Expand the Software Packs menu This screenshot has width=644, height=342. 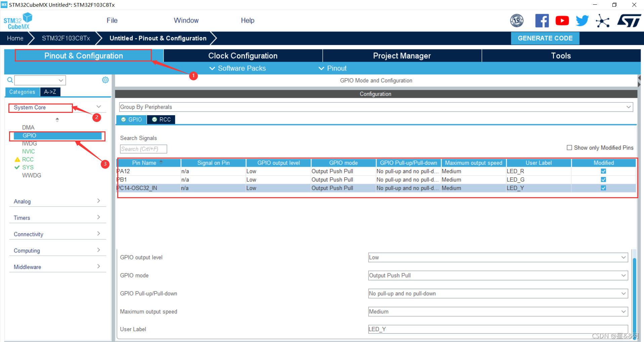pos(238,69)
